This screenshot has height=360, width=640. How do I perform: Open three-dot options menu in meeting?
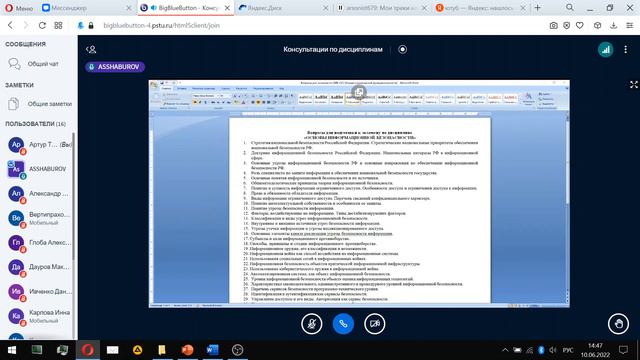click(626, 49)
